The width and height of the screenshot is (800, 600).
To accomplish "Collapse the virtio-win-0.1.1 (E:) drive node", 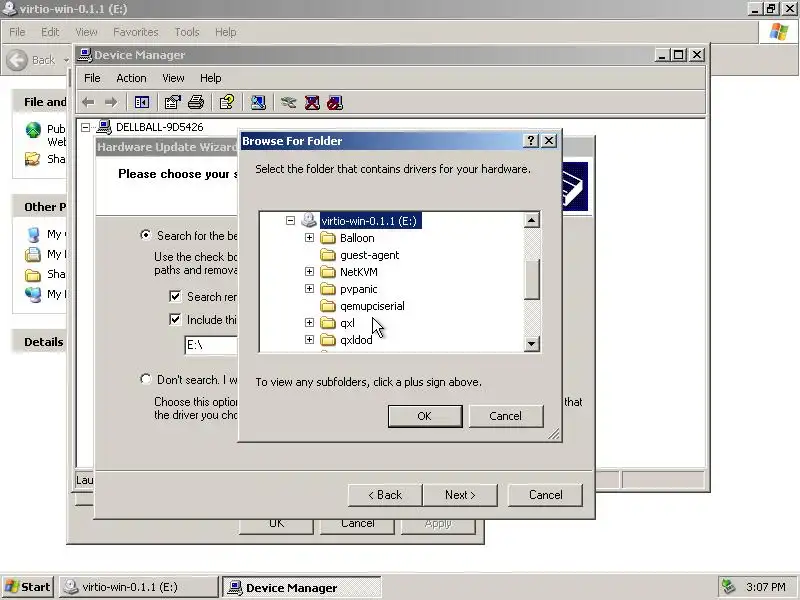I will coord(290,220).
